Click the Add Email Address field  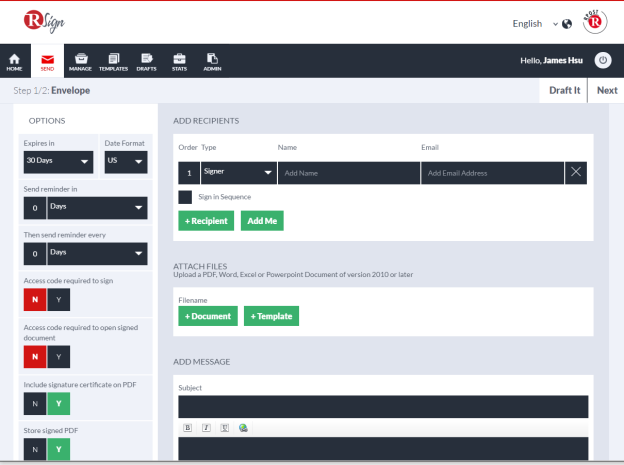click(x=492, y=173)
